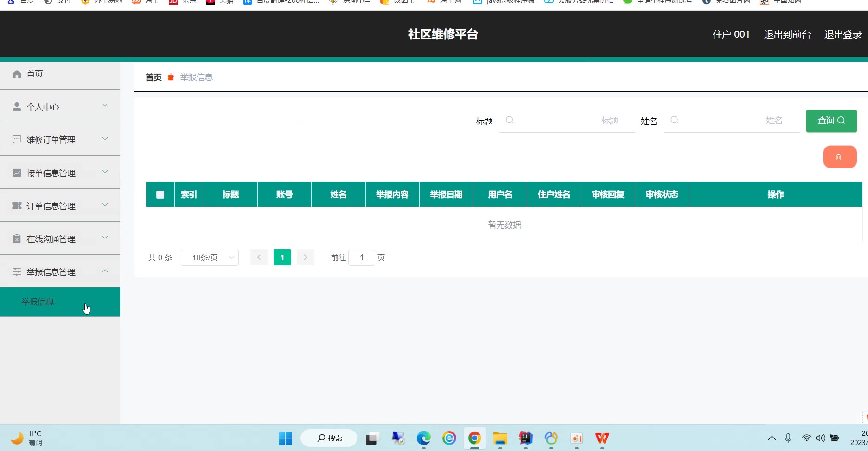Open the weather widget showing 11°C
This screenshot has width=868, height=451.
tap(27, 438)
